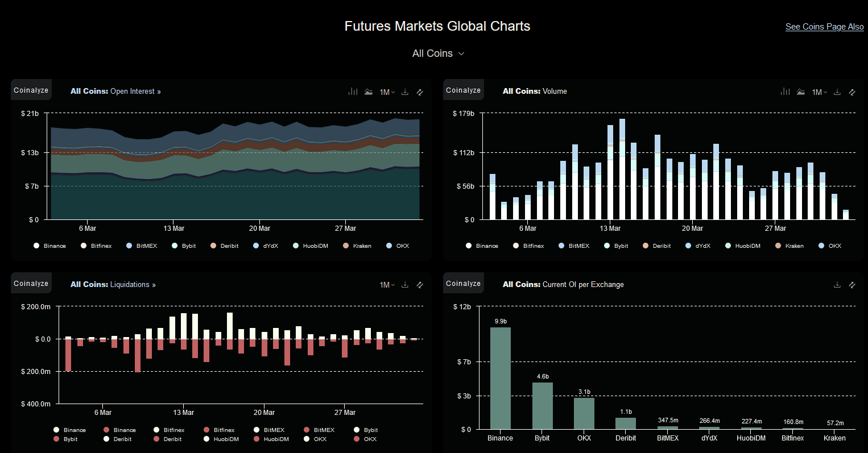Switch Open Interest chart to bar view

coord(353,92)
